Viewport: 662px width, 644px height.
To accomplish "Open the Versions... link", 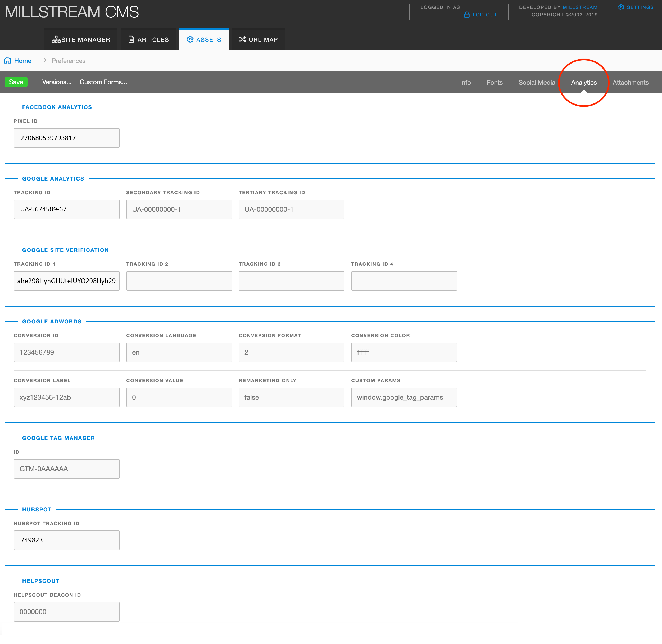I will pyautogui.click(x=57, y=82).
